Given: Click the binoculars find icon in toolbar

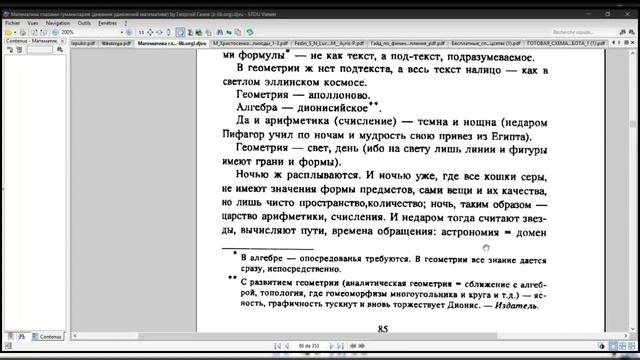Looking at the screenshot, I should coord(220,32).
